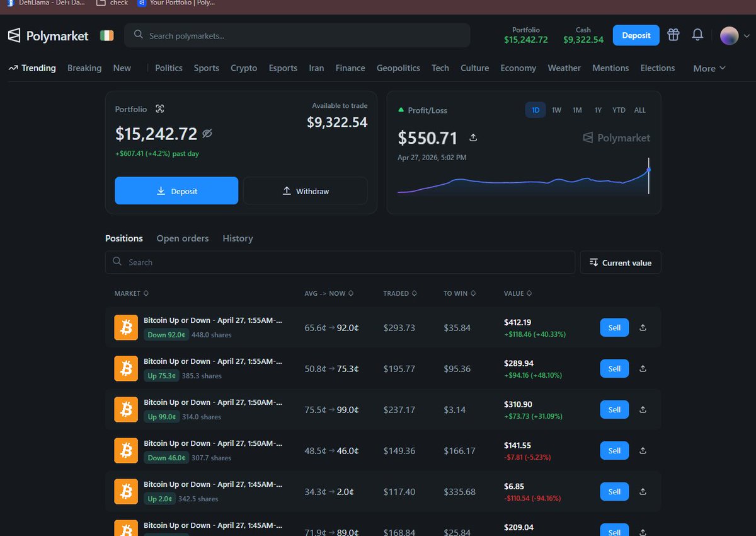Sort positions by TRADED column
756x536 pixels.
[400, 293]
